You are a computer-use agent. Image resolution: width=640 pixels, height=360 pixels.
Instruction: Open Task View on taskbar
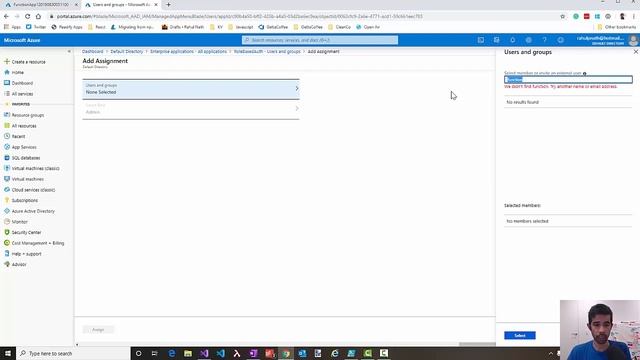pyautogui.click(x=155, y=353)
